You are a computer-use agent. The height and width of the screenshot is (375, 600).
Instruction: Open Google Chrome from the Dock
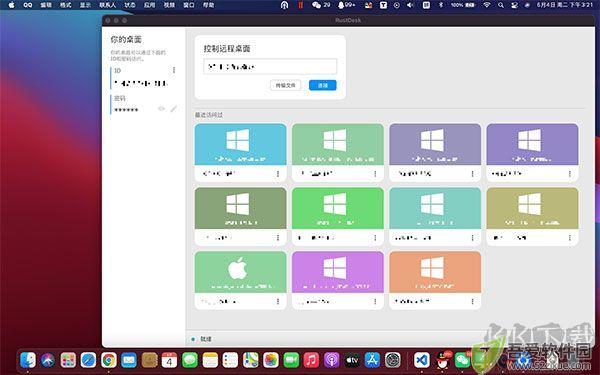click(109, 360)
